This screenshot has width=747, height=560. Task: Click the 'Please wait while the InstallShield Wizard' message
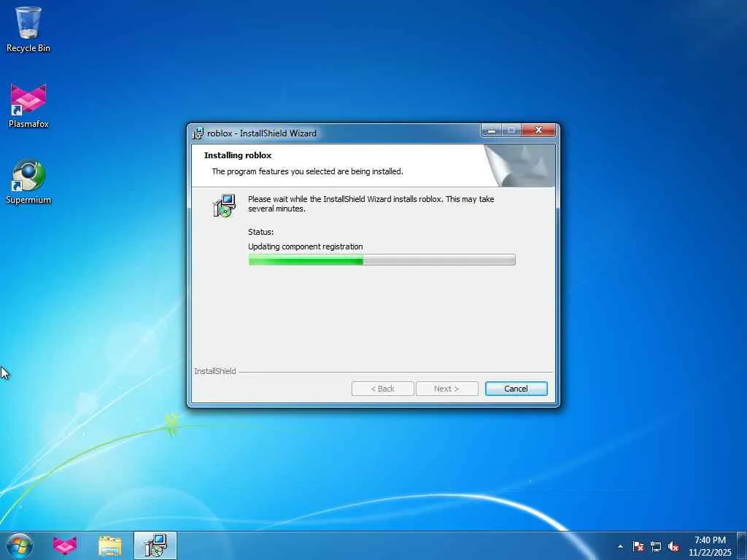pyautogui.click(x=371, y=204)
